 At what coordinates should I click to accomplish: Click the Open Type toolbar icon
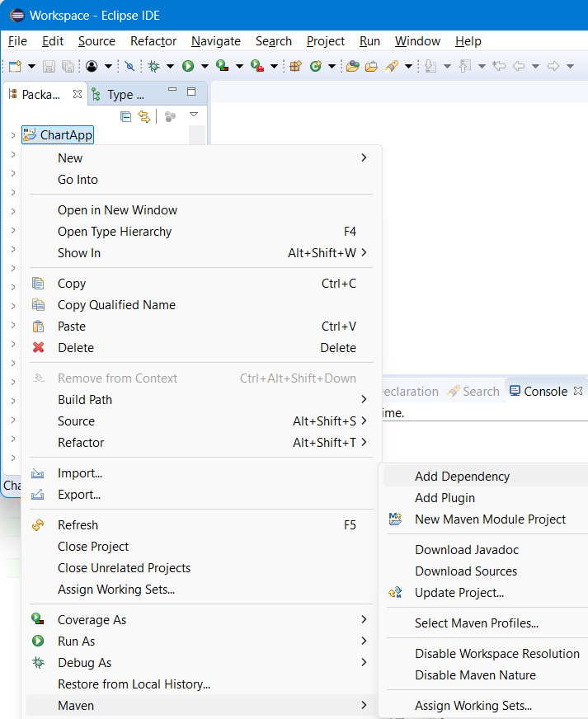pyautogui.click(x=353, y=67)
